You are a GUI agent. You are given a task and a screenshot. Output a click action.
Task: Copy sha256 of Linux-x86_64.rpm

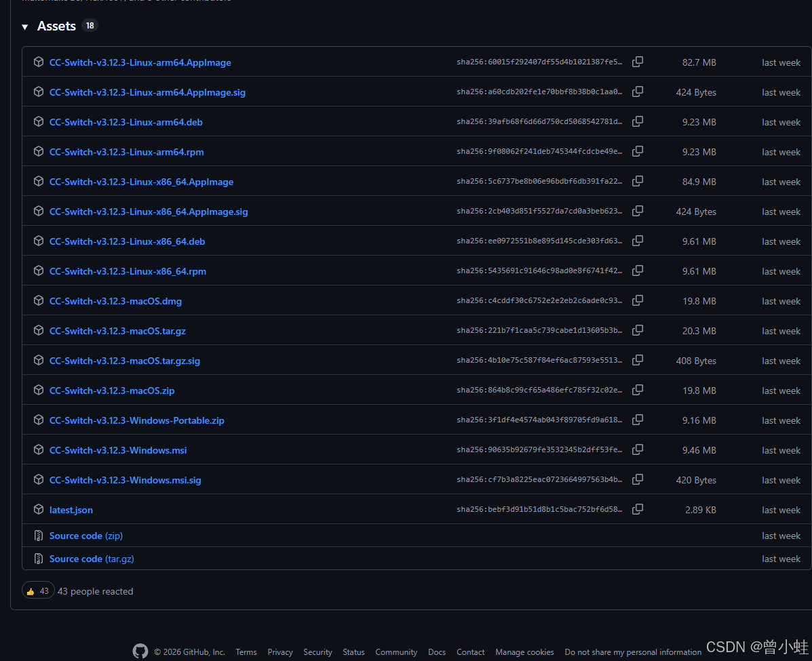[638, 271]
